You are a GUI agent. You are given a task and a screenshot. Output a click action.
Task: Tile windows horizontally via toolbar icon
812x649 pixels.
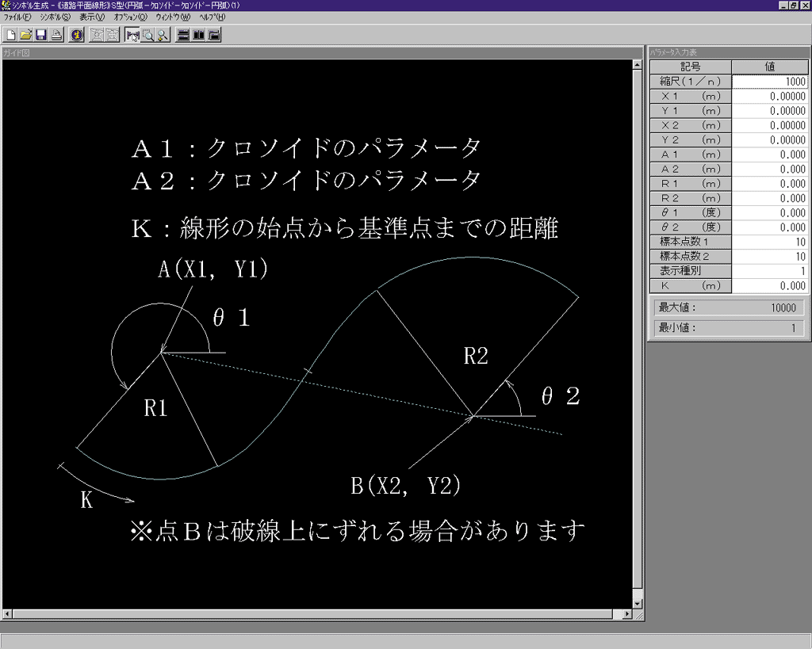[x=183, y=35]
